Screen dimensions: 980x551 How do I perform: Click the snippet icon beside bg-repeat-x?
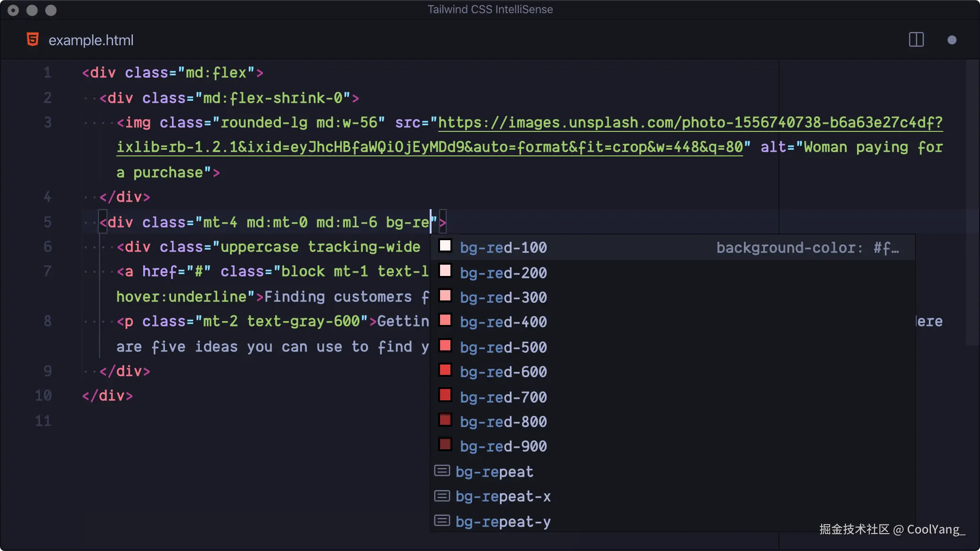coord(441,496)
